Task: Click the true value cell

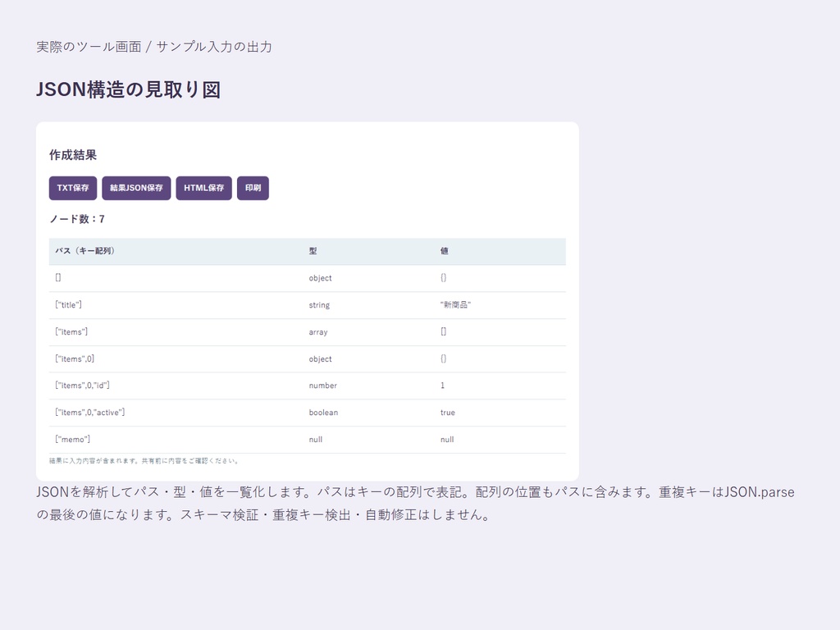Action: click(500, 413)
